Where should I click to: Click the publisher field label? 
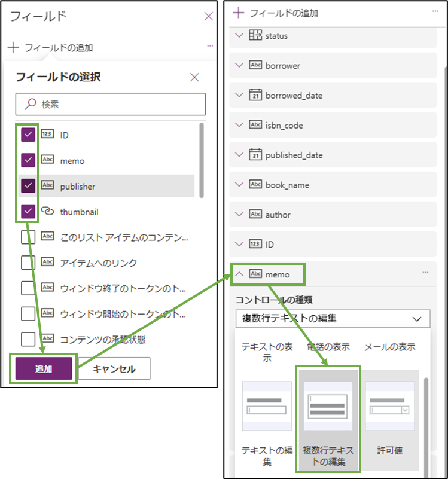[x=78, y=187]
